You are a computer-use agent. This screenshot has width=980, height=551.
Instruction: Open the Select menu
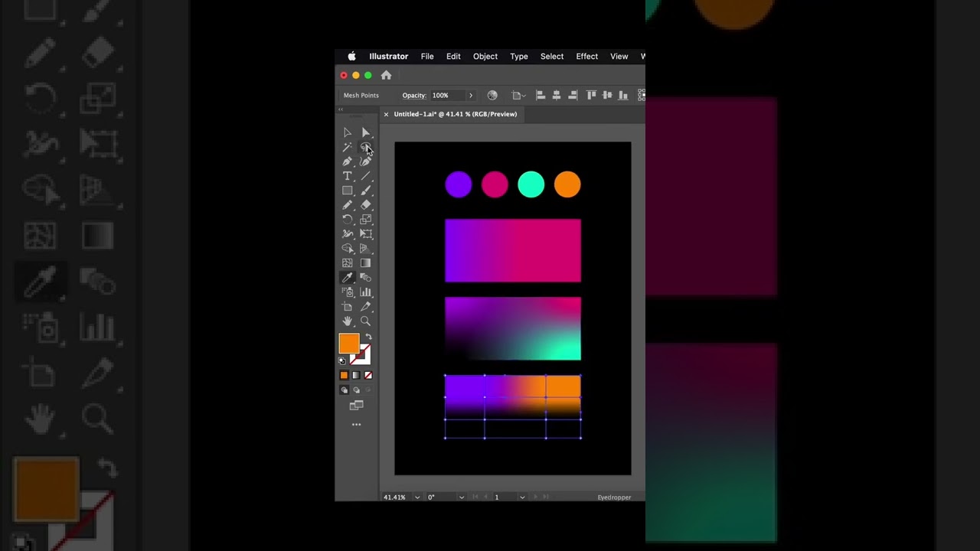(x=552, y=57)
